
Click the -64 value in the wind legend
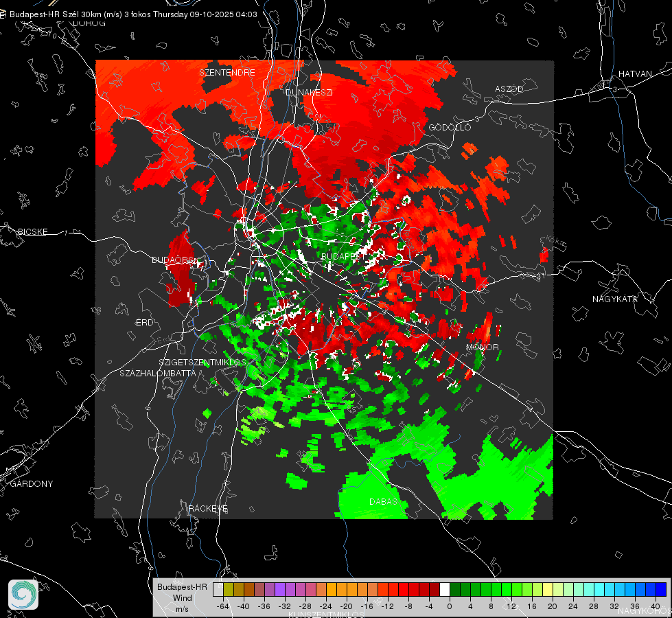[223, 606]
